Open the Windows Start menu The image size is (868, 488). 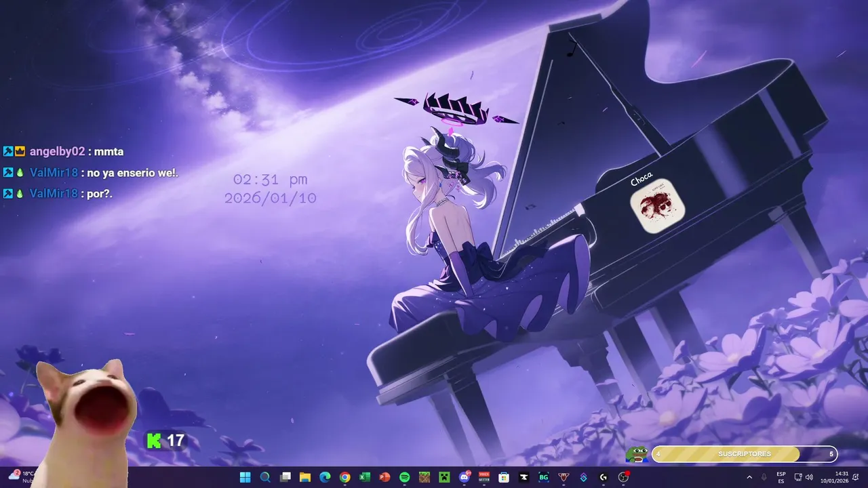(245, 477)
